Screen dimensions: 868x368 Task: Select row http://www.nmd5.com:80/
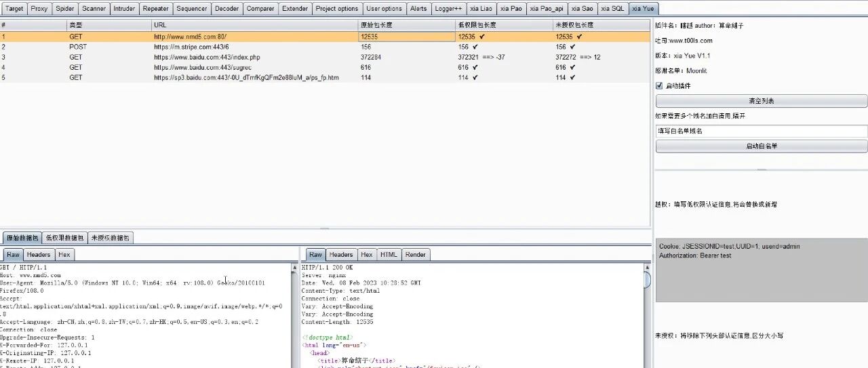325,37
